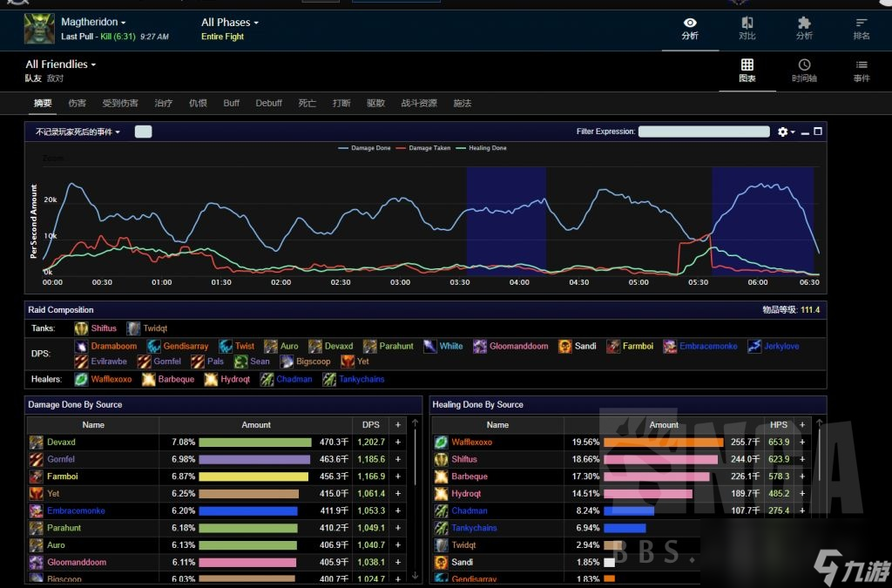Expand Barbeque healing row plus
Screen dimensions: 892x588
802,476
